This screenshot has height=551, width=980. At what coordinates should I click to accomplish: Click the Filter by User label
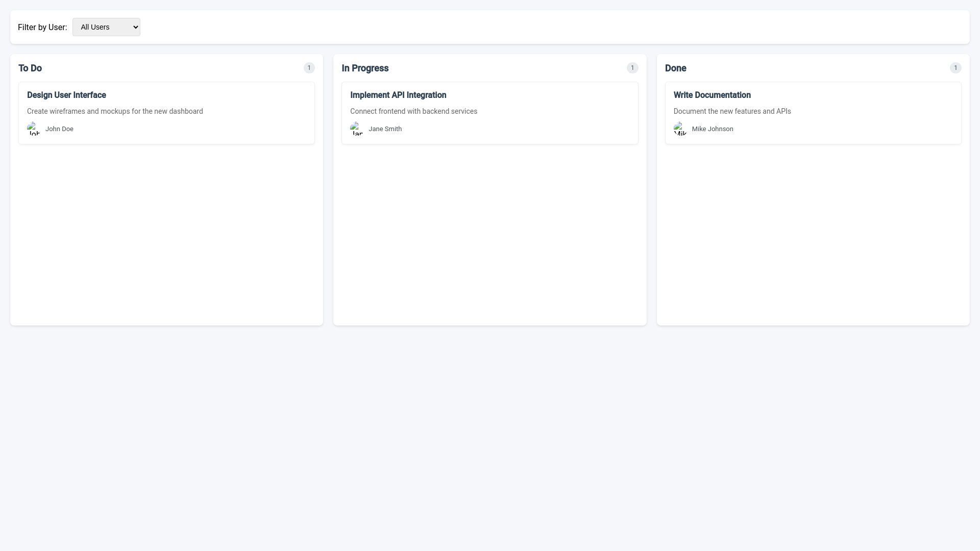42,27
